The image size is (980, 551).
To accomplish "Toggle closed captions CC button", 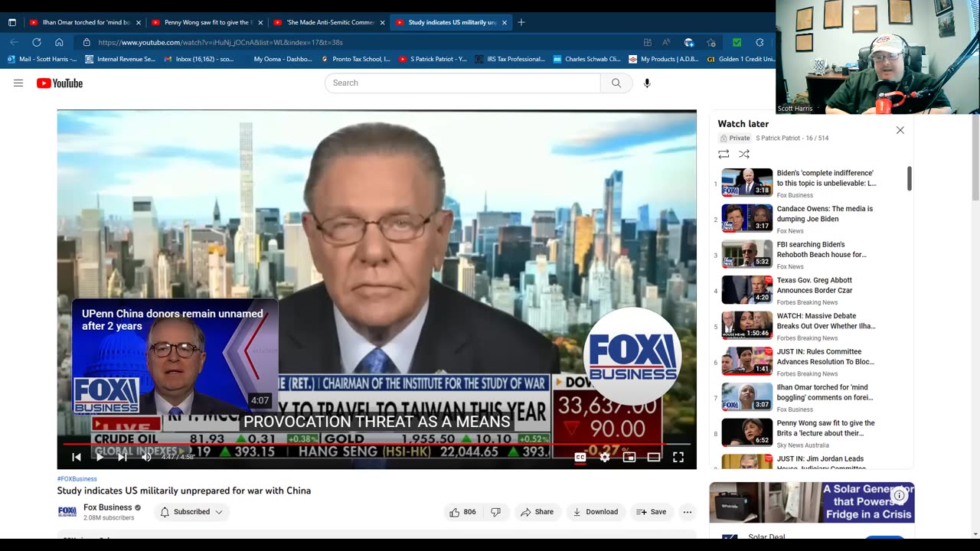I will coord(580,457).
